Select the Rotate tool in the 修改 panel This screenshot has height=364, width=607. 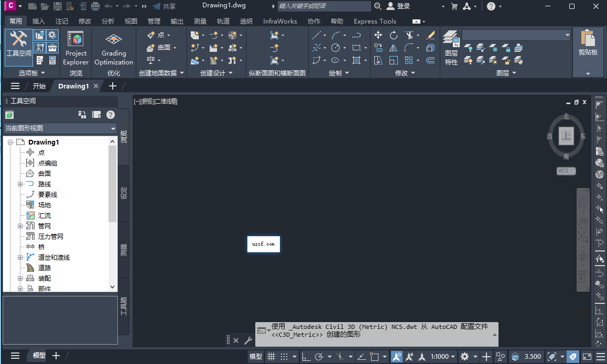click(393, 35)
